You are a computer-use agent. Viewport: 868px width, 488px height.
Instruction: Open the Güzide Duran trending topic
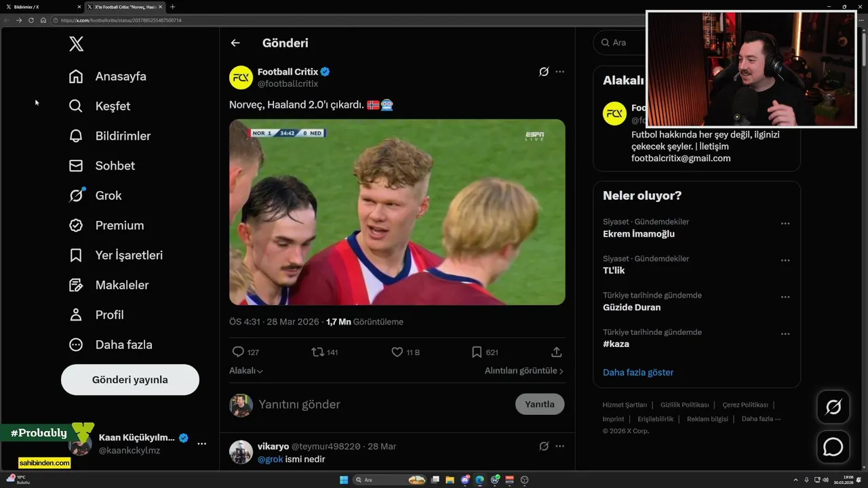[x=631, y=307]
